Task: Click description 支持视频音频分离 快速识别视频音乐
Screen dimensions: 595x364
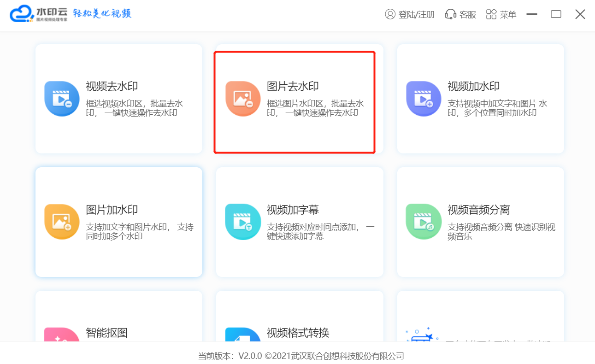Action: click(x=501, y=231)
